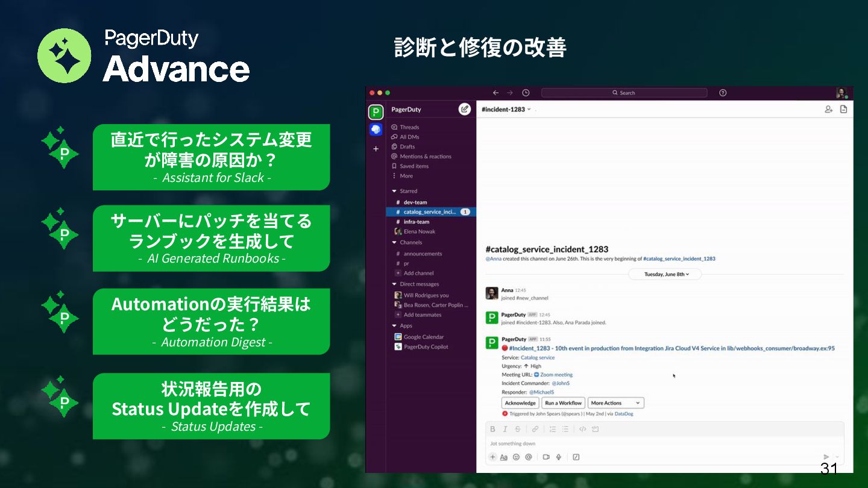The width and height of the screenshot is (868, 488).
Task: Go back with the left arrow
Action: coord(496,93)
